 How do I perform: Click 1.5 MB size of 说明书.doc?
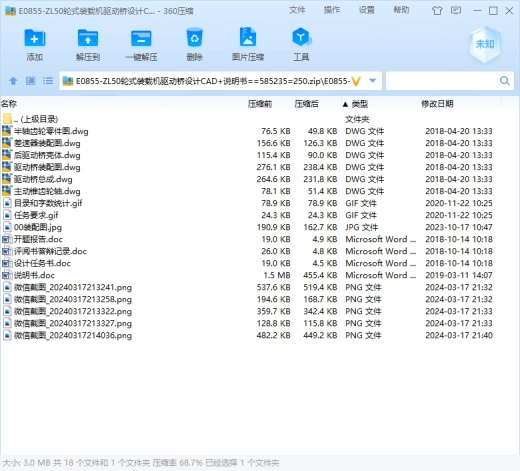[277, 275]
